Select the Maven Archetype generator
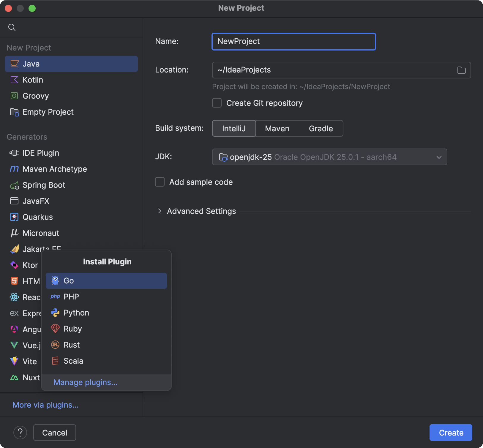The width and height of the screenshot is (483, 448). (55, 169)
